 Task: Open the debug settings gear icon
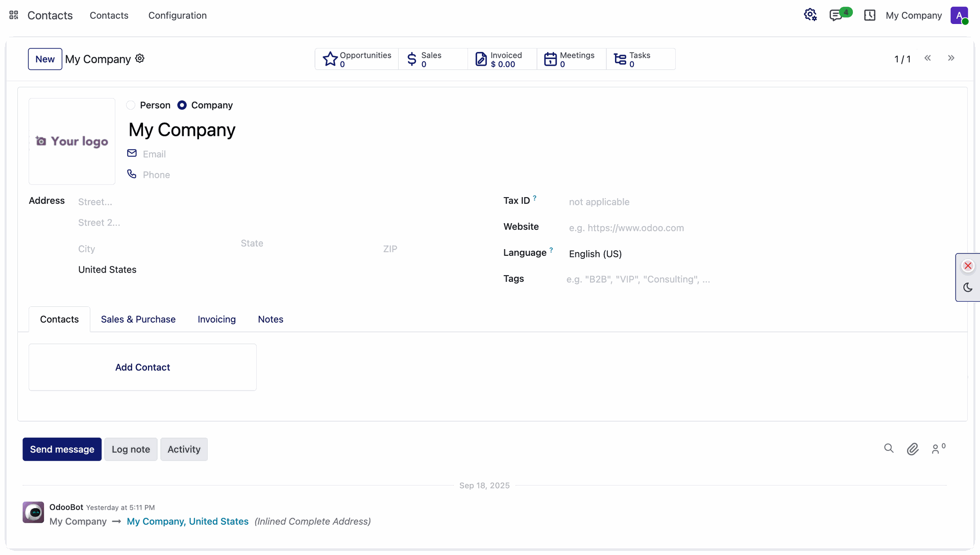click(810, 15)
